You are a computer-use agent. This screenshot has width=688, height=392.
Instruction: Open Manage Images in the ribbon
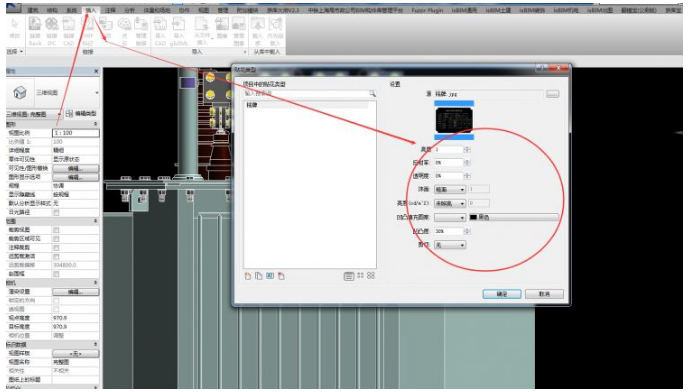239,25
